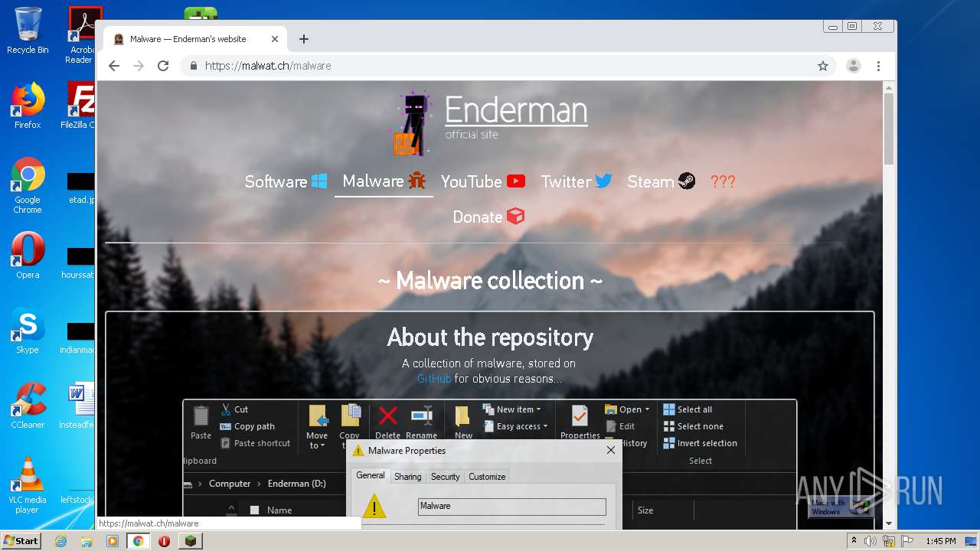Open the volume speaker tray icon

[x=871, y=541]
